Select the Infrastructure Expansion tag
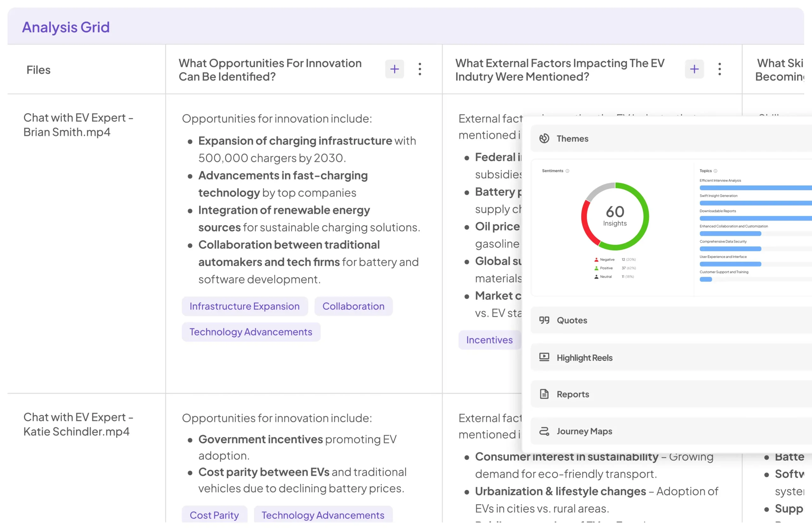 click(x=244, y=306)
